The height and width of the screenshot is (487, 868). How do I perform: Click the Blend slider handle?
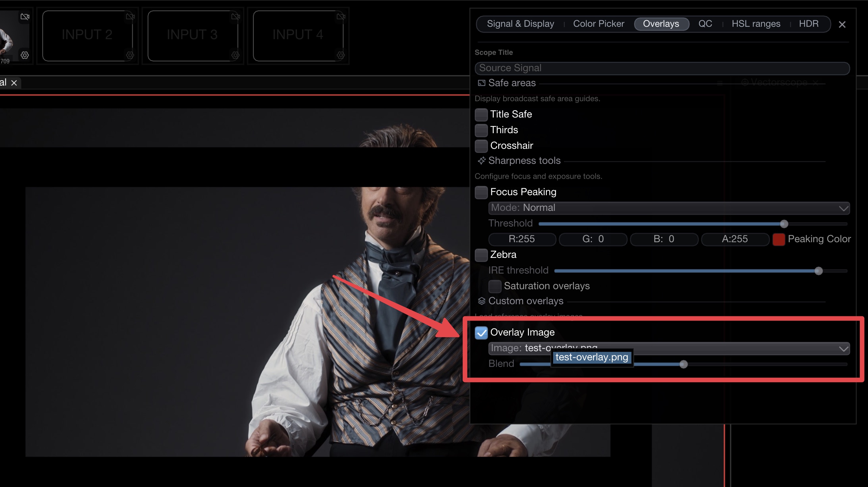tap(683, 364)
